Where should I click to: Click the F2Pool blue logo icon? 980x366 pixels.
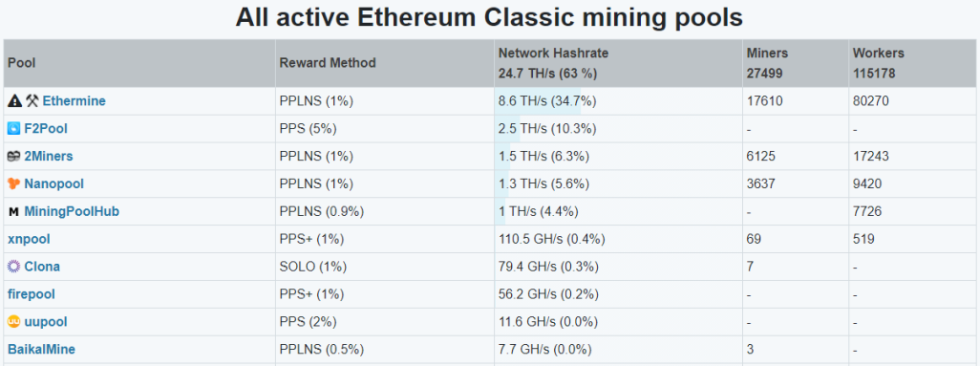click(14, 129)
